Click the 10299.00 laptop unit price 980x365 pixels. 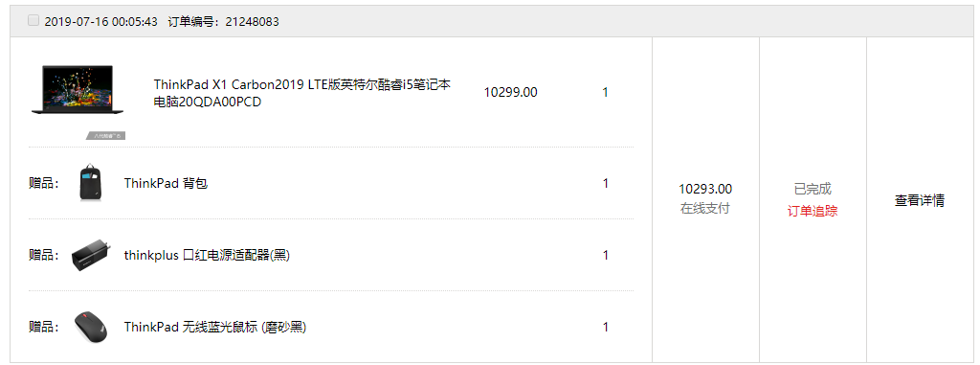pyautogui.click(x=511, y=93)
